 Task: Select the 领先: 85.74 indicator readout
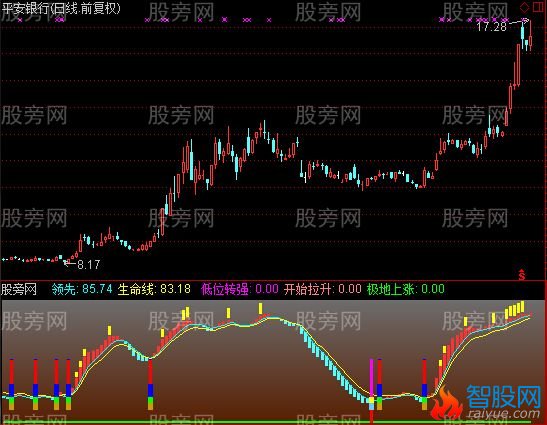(x=82, y=289)
